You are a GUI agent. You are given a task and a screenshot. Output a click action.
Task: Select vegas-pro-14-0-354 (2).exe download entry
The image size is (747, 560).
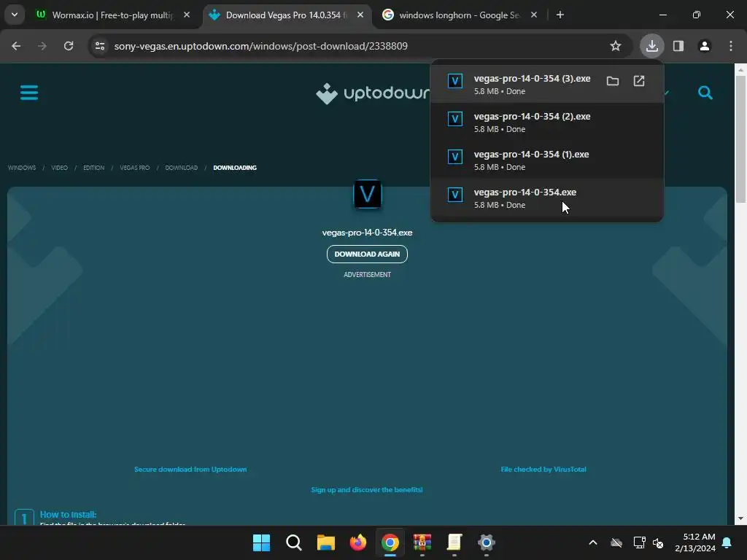547,122
